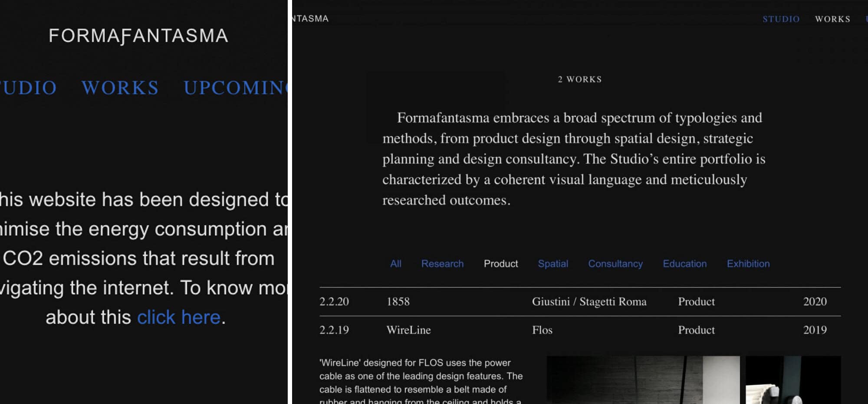Select the Research filter
This screenshot has width=868, height=404.
tap(442, 264)
